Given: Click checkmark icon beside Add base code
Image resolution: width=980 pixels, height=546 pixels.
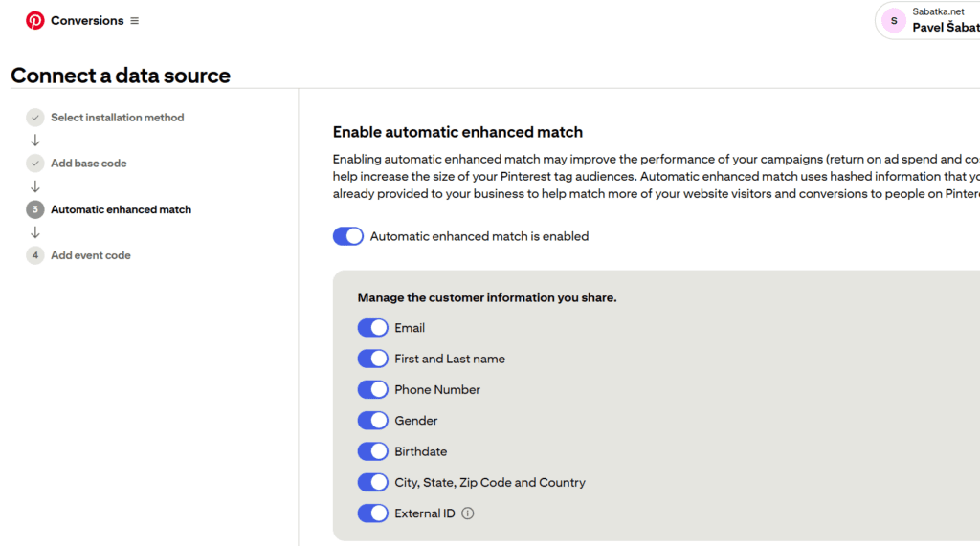Looking at the screenshot, I should (35, 164).
